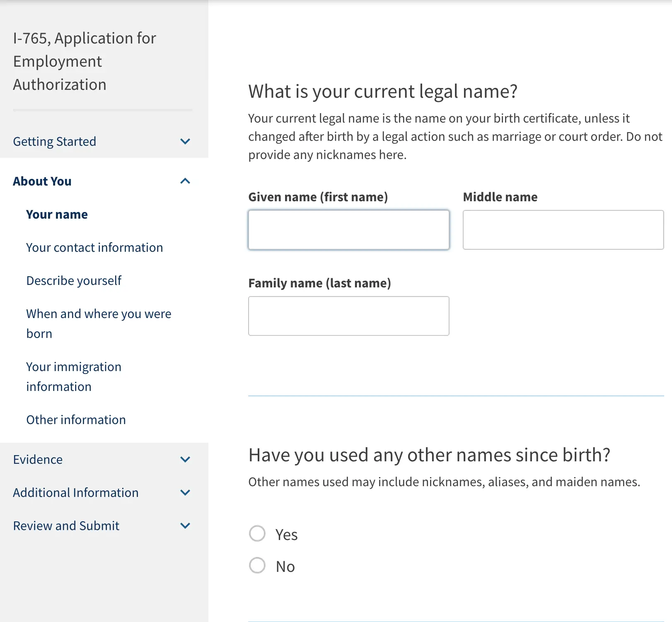Go to Your contact information

click(94, 248)
